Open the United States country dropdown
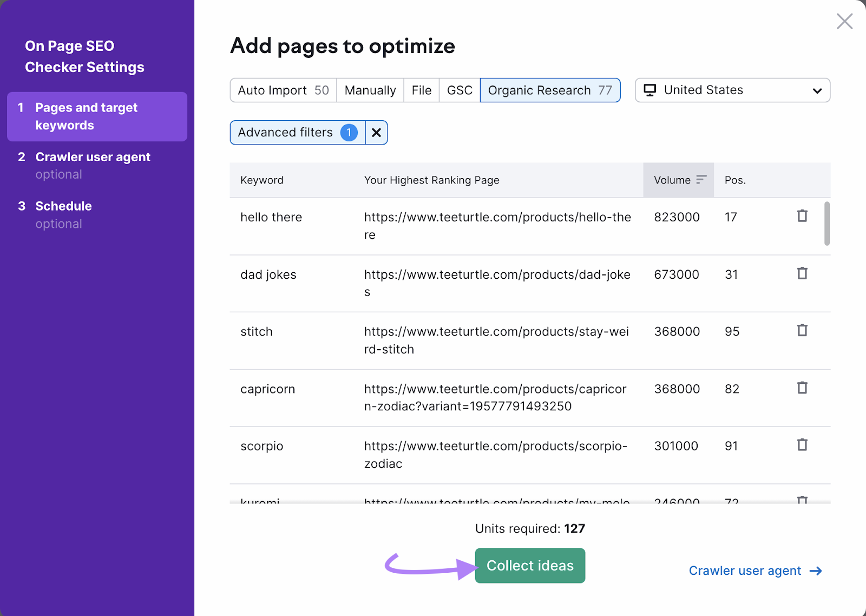 732,90
